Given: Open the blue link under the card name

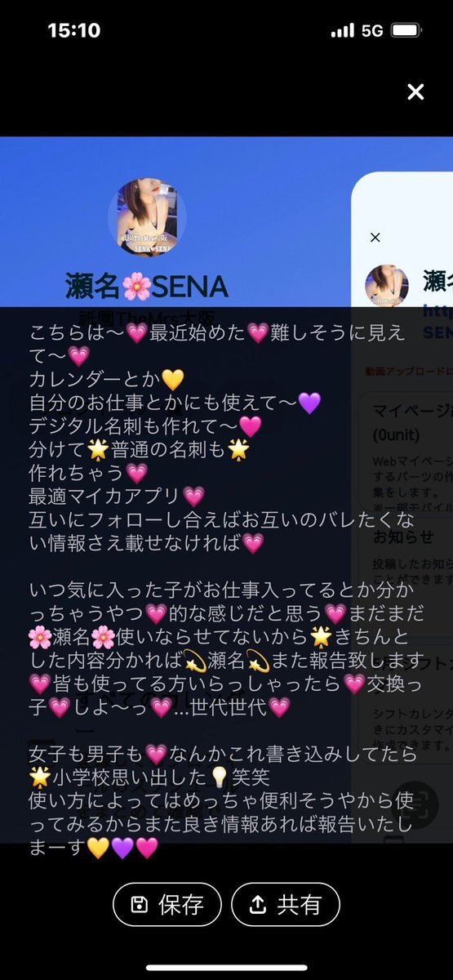Looking at the screenshot, I should click(x=437, y=311).
